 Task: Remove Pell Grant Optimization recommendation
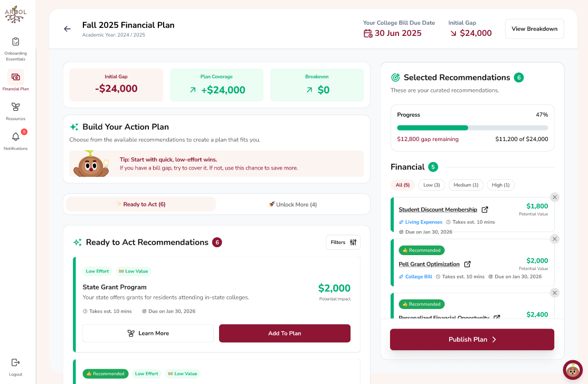[x=555, y=239]
